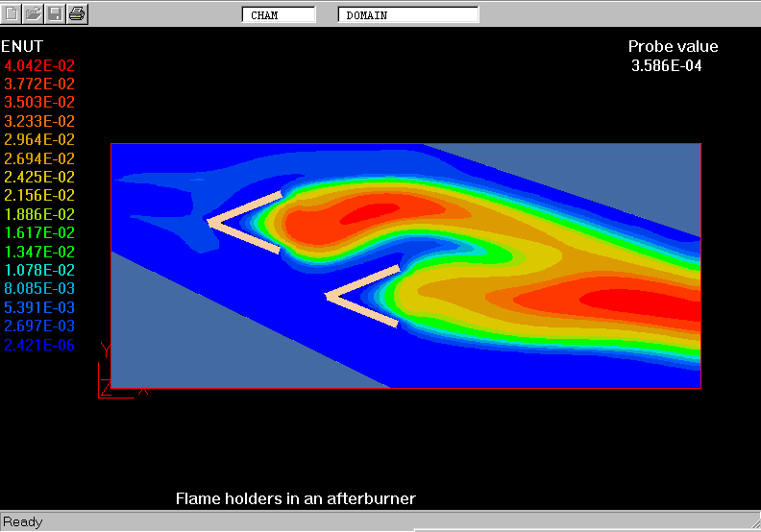Click the ENUT legend title
761x532 pixels.
pyautogui.click(x=22, y=46)
